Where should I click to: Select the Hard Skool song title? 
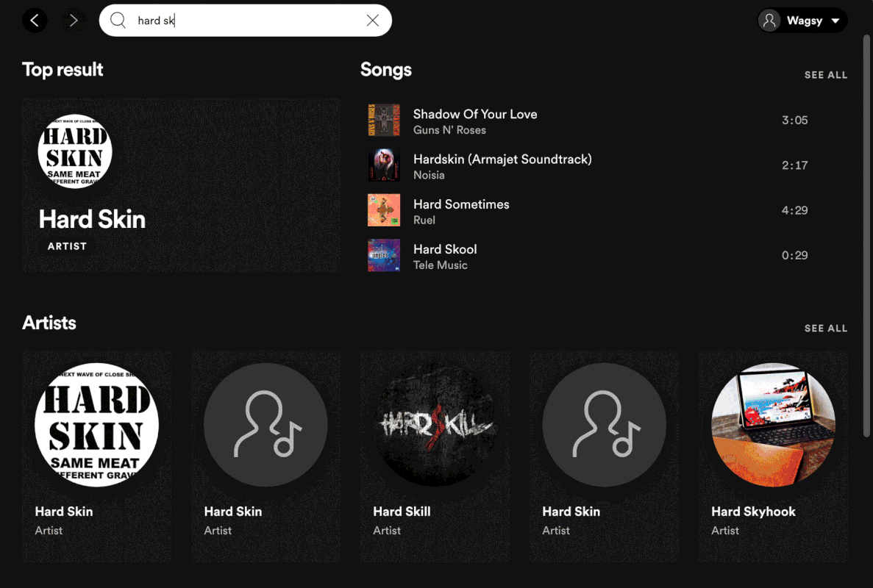[445, 249]
